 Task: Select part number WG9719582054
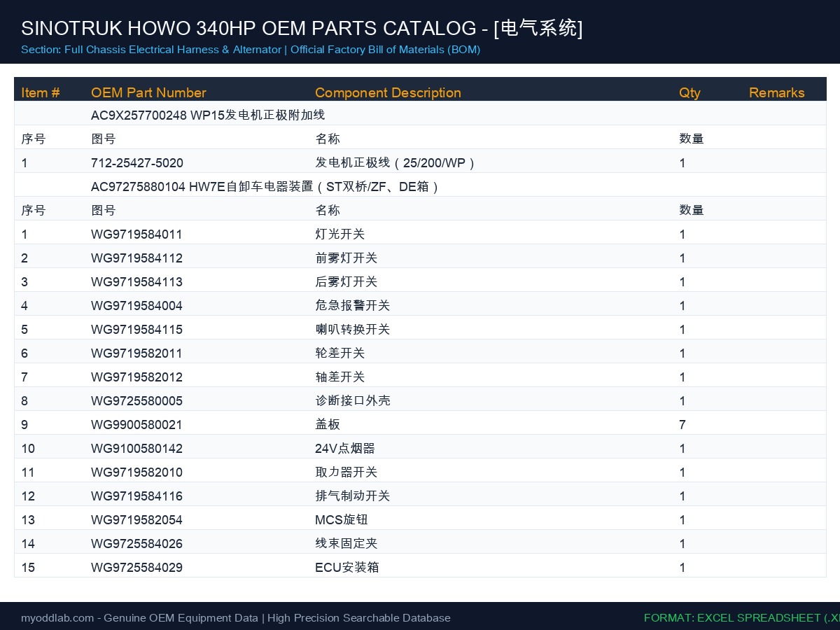pos(136,520)
